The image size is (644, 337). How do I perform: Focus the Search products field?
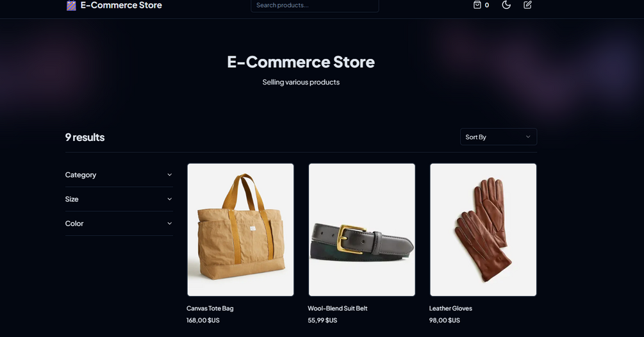coord(315,6)
